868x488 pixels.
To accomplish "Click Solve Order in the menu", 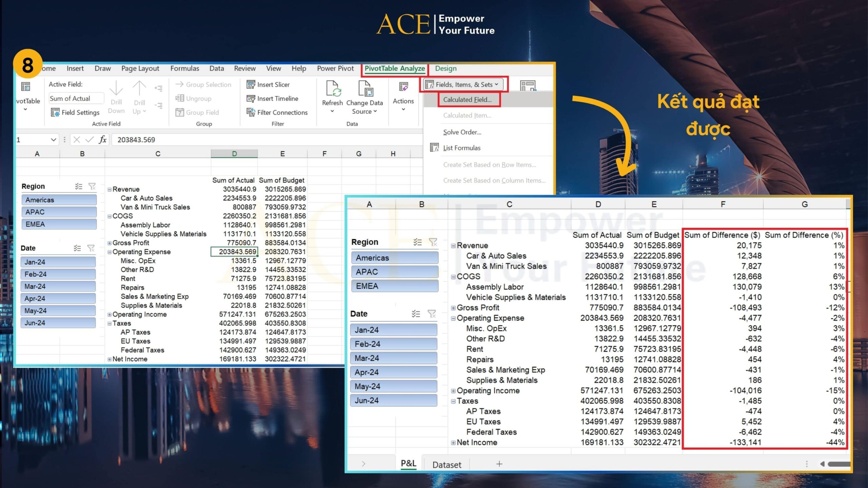I will coord(462,132).
